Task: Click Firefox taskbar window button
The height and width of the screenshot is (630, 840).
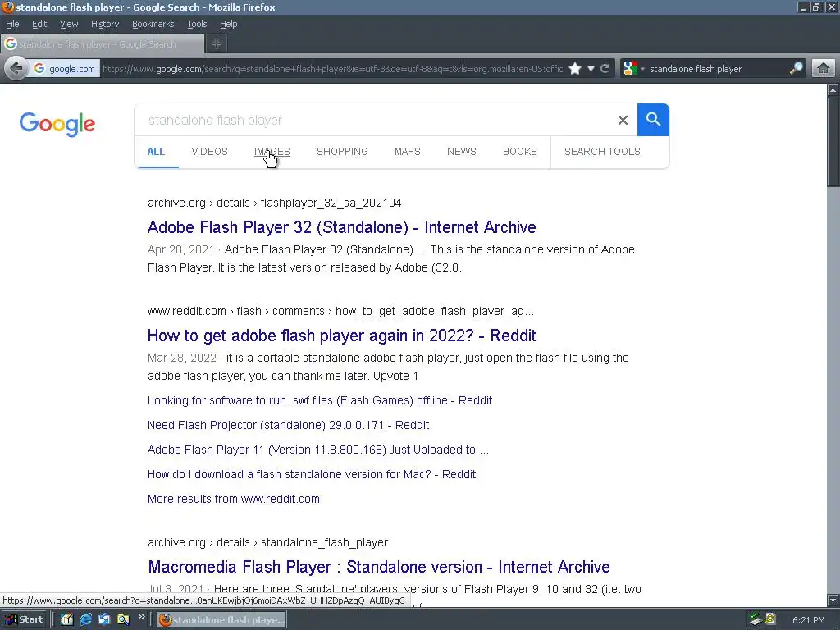Action: [x=221, y=620]
